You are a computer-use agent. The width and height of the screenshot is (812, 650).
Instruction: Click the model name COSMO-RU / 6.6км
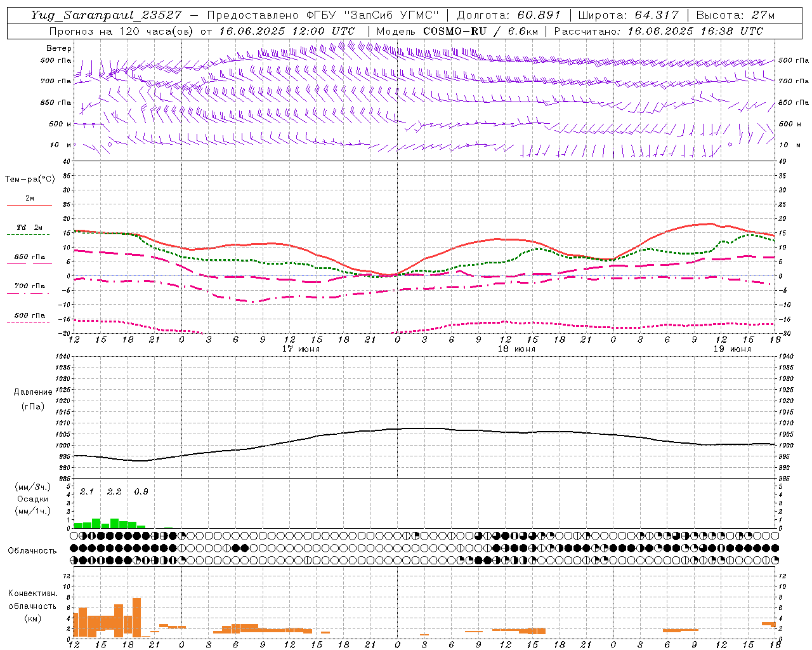480,31
